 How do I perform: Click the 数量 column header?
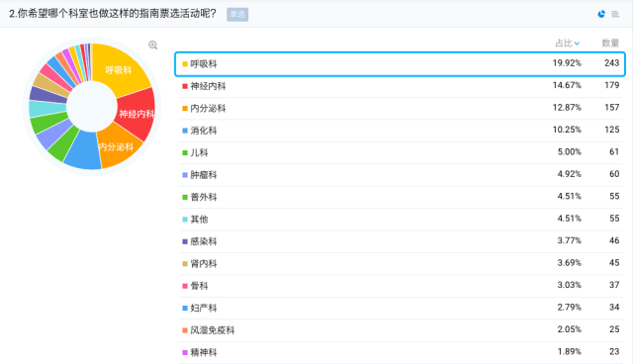(x=610, y=44)
